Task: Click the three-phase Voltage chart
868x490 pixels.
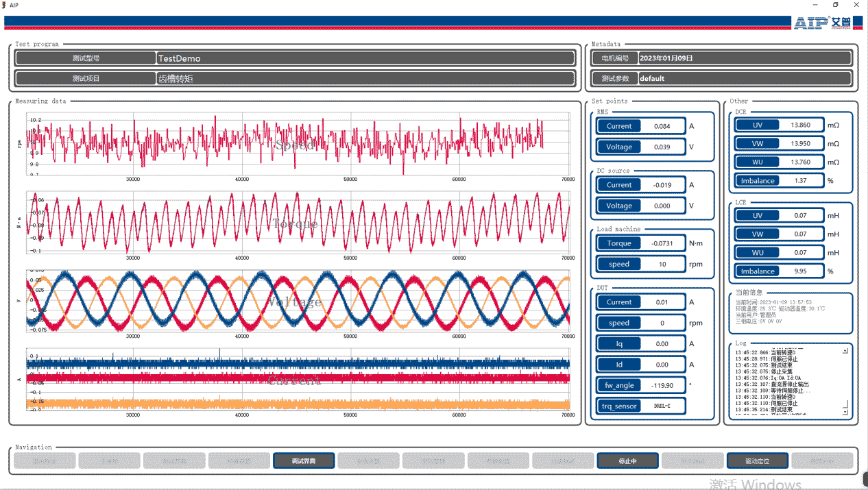Action: [x=298, y=301]
